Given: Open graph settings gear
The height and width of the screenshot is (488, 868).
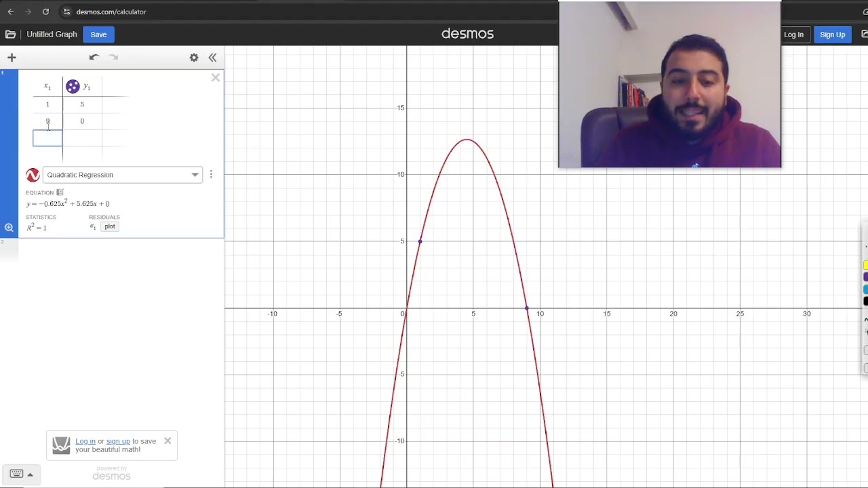Looking at the screenshot, I should (x=194, y=58).
